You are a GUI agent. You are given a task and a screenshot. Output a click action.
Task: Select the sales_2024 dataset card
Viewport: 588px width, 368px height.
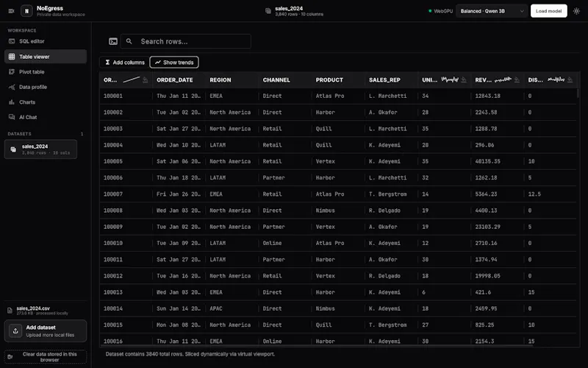coord(40,149)
